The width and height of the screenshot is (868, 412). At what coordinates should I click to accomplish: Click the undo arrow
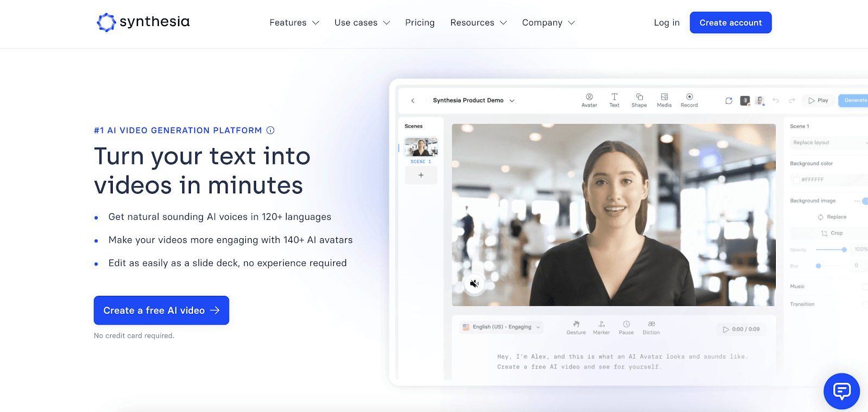click(776, 100)
